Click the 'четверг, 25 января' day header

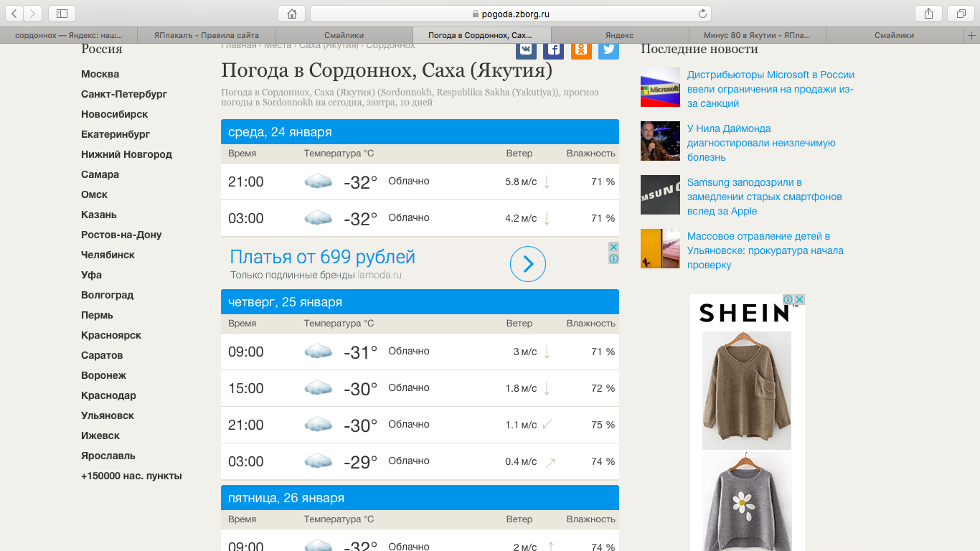pos(420,302)
